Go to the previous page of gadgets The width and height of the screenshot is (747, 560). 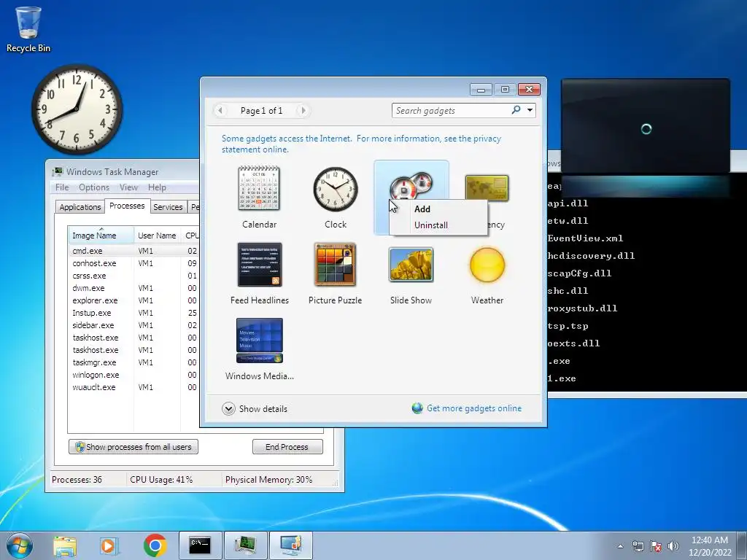[220, 111]
